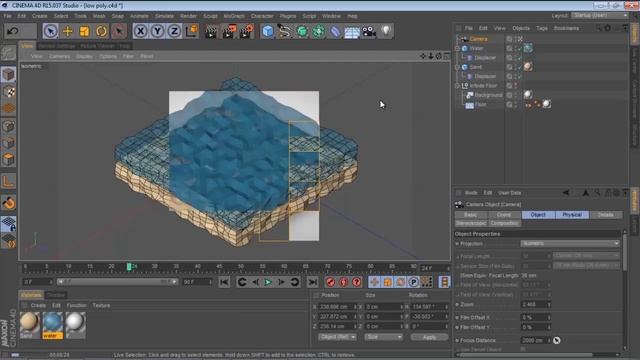Click the orange magnet snap icon
Image resolution: width=640 pixels, height=360 pixels.
[x=9, y=202]
